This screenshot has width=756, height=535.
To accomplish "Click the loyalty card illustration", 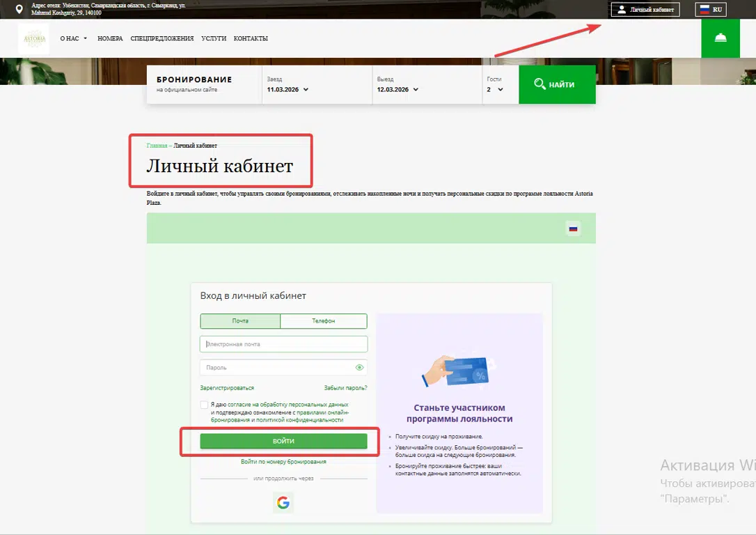I will 459,371.
